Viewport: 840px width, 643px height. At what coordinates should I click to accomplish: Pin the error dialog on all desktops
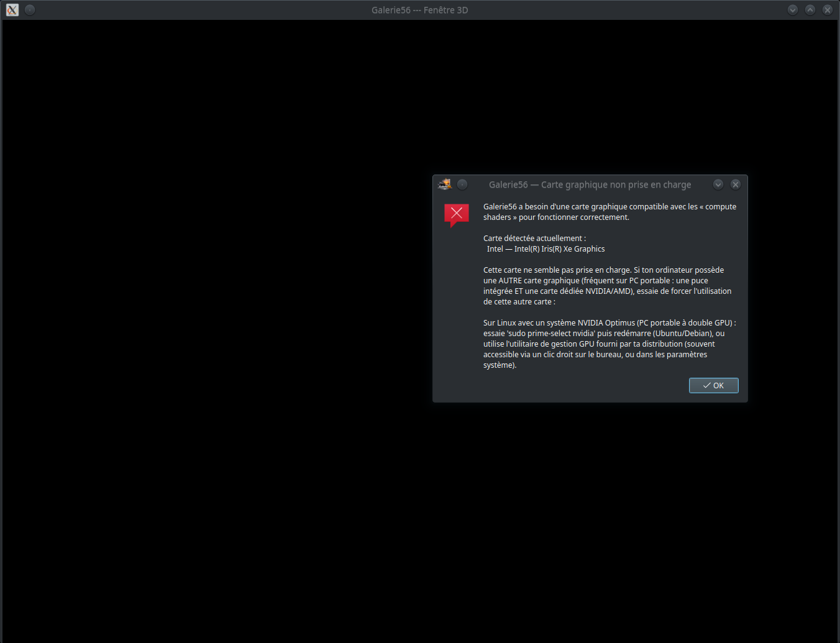point(462,185)
